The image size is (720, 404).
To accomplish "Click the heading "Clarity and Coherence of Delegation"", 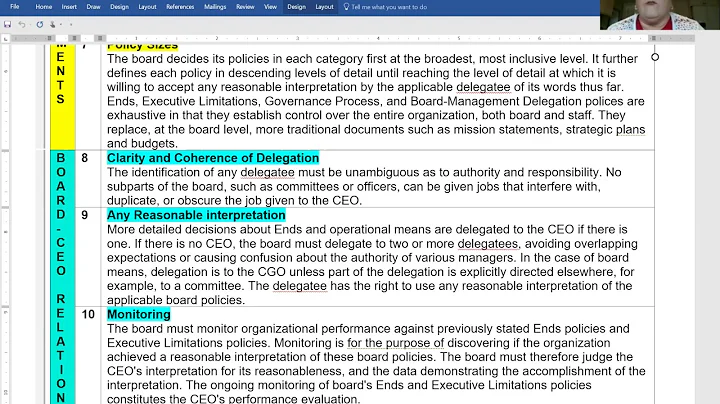I will [213, 158].
